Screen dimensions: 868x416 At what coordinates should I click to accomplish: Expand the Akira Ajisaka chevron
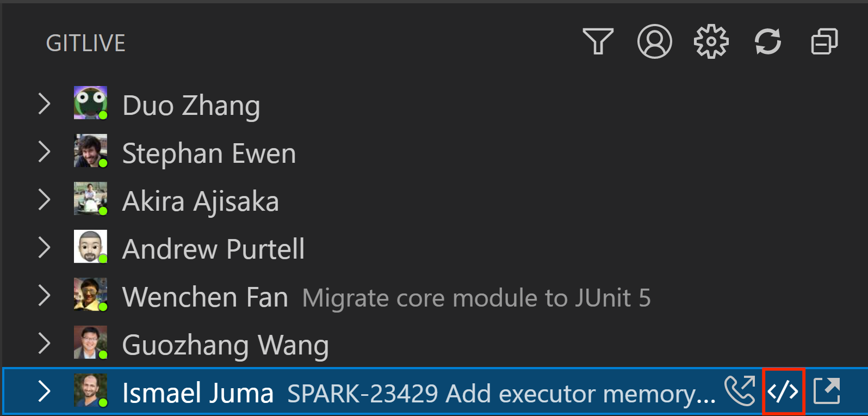pyautogui.click(x=45, y=199)
